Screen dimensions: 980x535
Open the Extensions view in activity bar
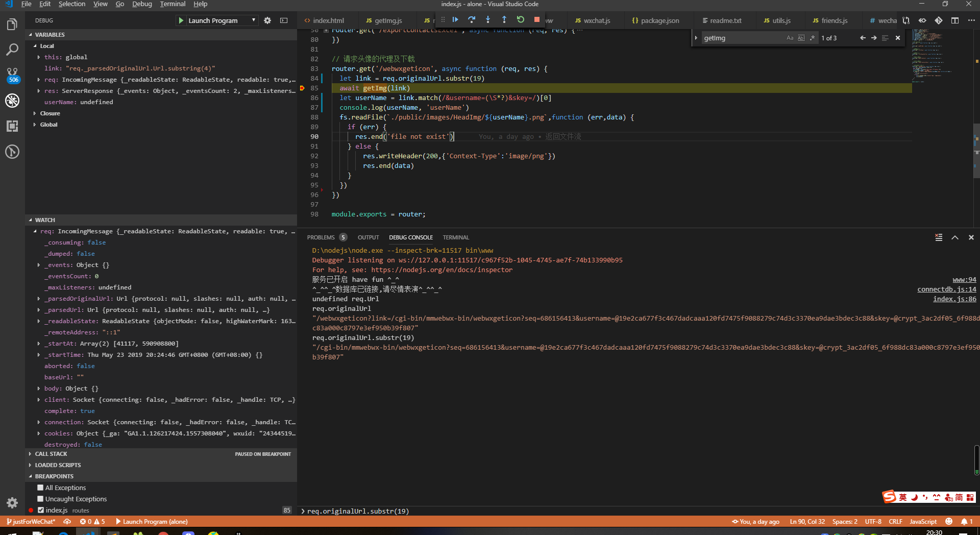coord(12,126)
